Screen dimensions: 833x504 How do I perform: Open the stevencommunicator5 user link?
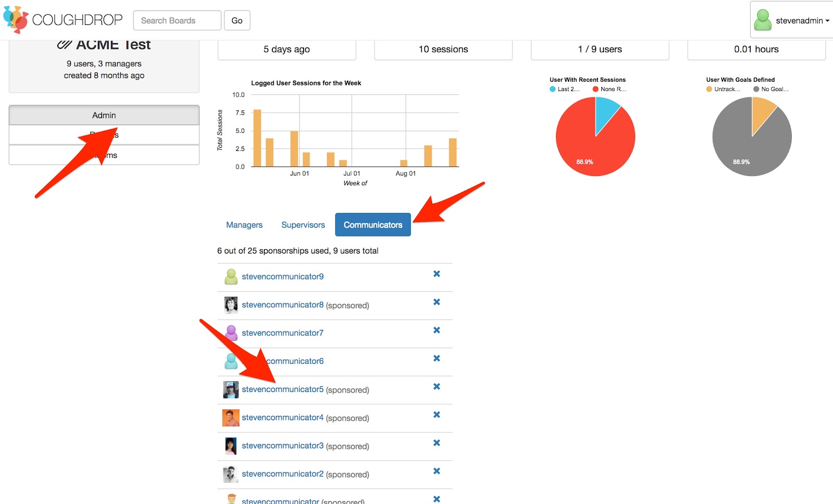(283, 389)
